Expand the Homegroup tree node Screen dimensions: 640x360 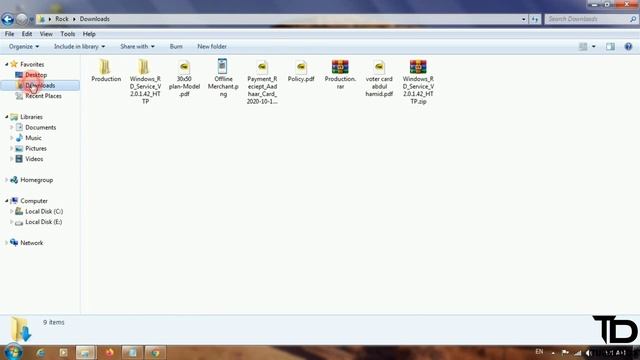pos(7,180)
